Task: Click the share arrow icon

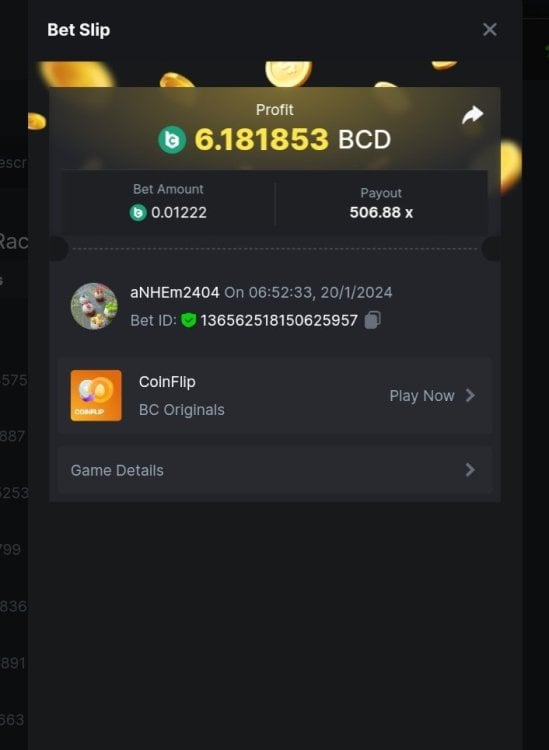Action: [x=472, y=115]
